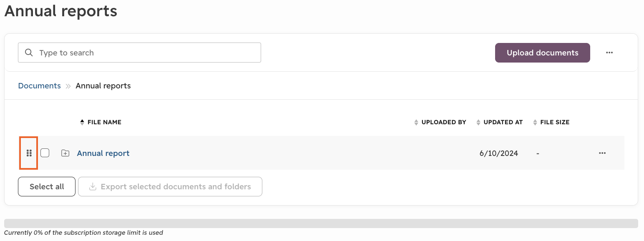
Task: Click Export selected documents and folders
Action: pyautogui.click(x=170, y=186)
